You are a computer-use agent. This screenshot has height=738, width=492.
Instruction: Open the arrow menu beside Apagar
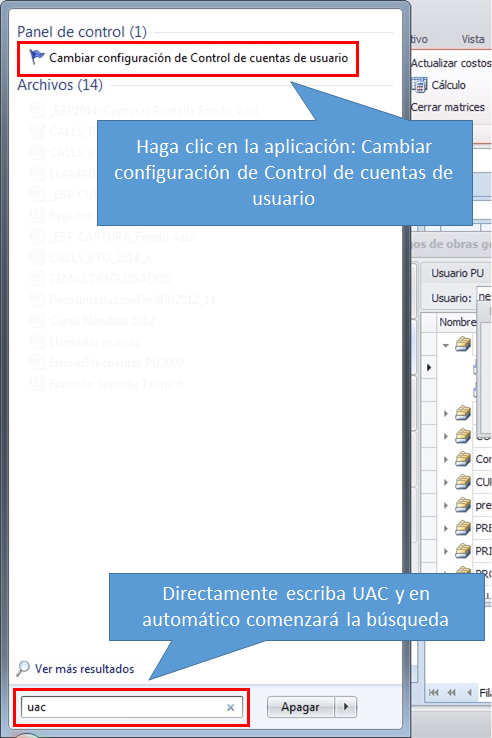tap(346, 707)
